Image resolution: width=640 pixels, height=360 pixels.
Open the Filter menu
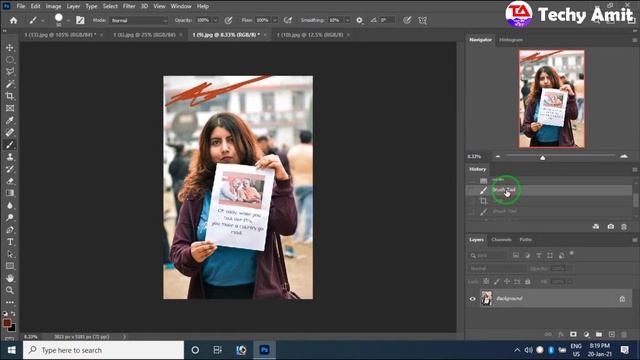pyautogui.click(x=129, y=6)
